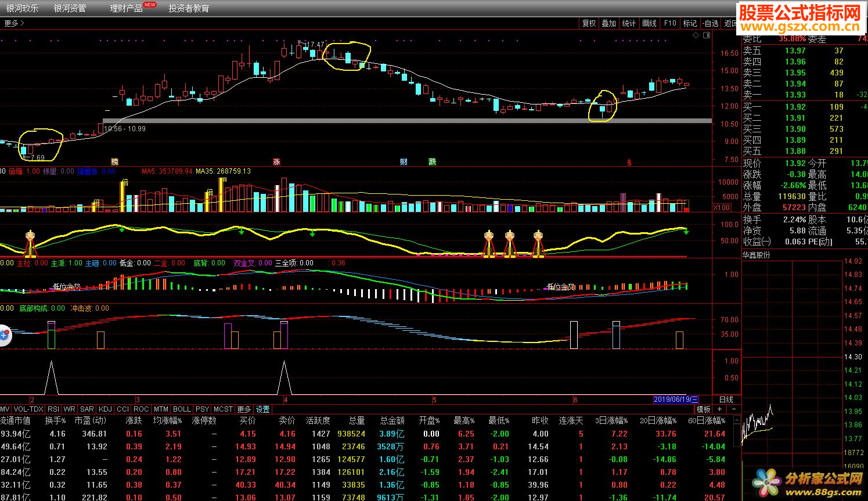Open the F10 company info
Viewport: 868px width, 501px height.
670,23
